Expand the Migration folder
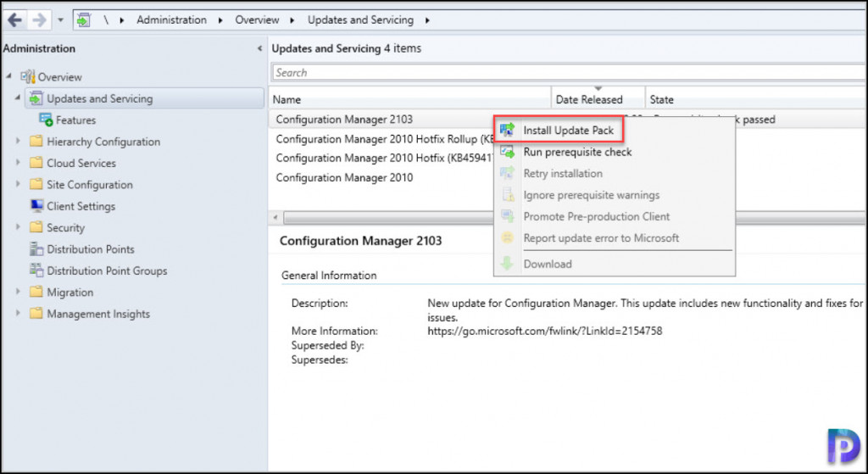The width and height of the screenshot is (868, 474). (x=19, y=292)
